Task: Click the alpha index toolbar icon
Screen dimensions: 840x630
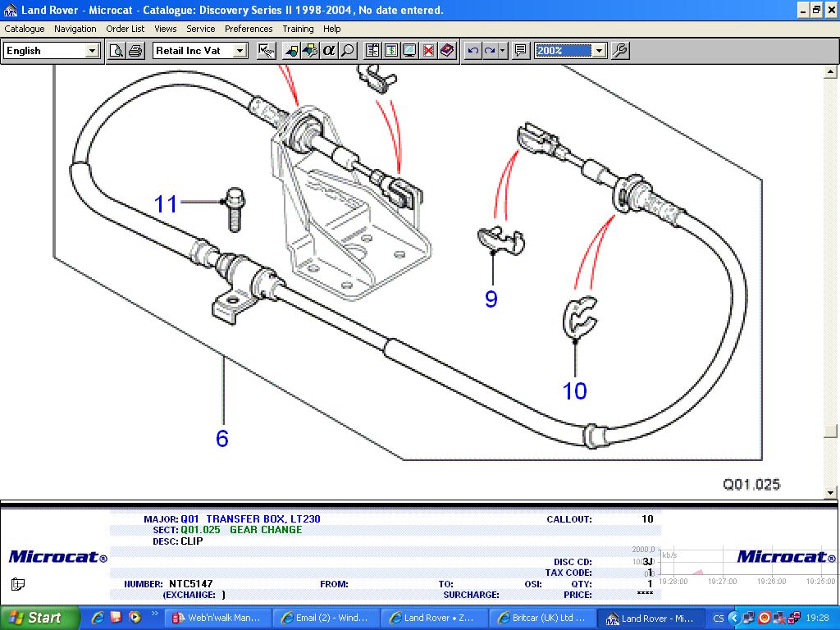Action: coord(329,51)
